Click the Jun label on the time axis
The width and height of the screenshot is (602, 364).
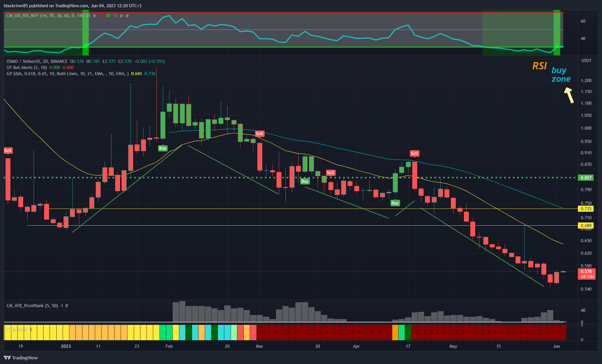556,346
